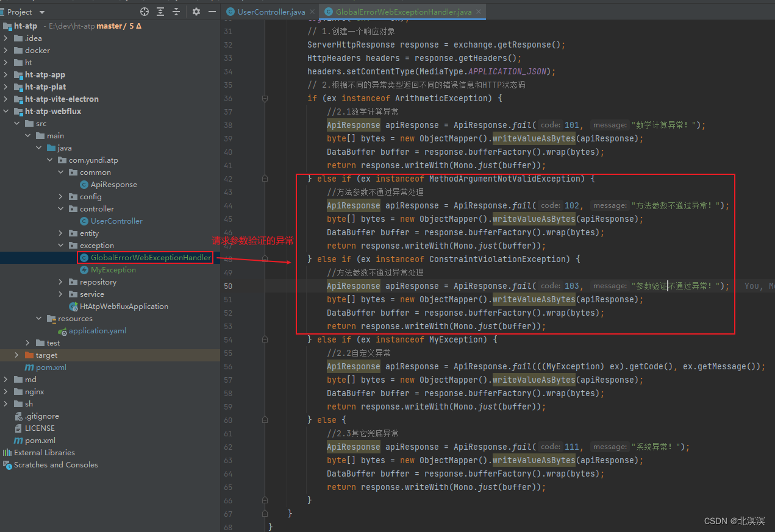Viewport: 775px width, 532px height.
Task: Open Project panel settings gear
Action: (196, 12)
